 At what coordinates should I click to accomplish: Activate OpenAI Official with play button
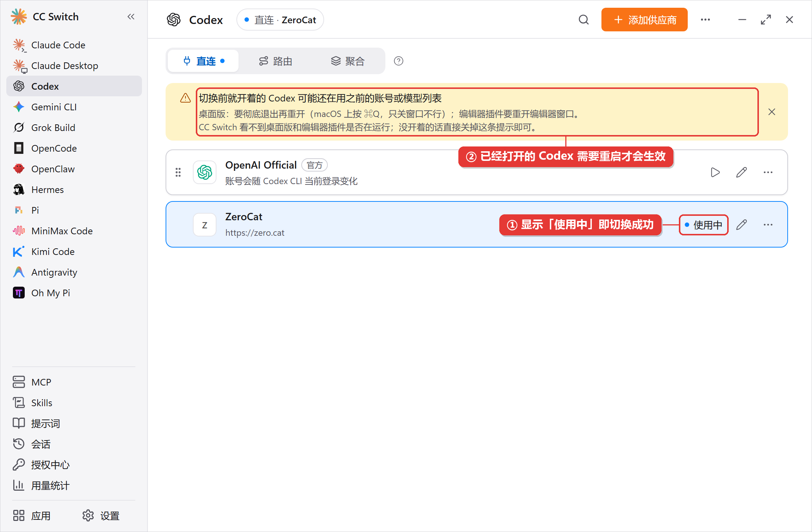click(x=715, y=172)
